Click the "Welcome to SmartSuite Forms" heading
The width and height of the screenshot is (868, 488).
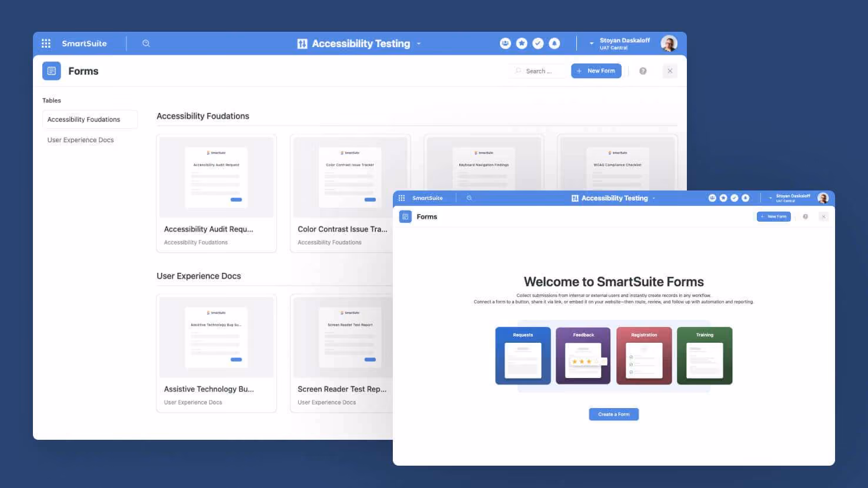coord(614,282)
